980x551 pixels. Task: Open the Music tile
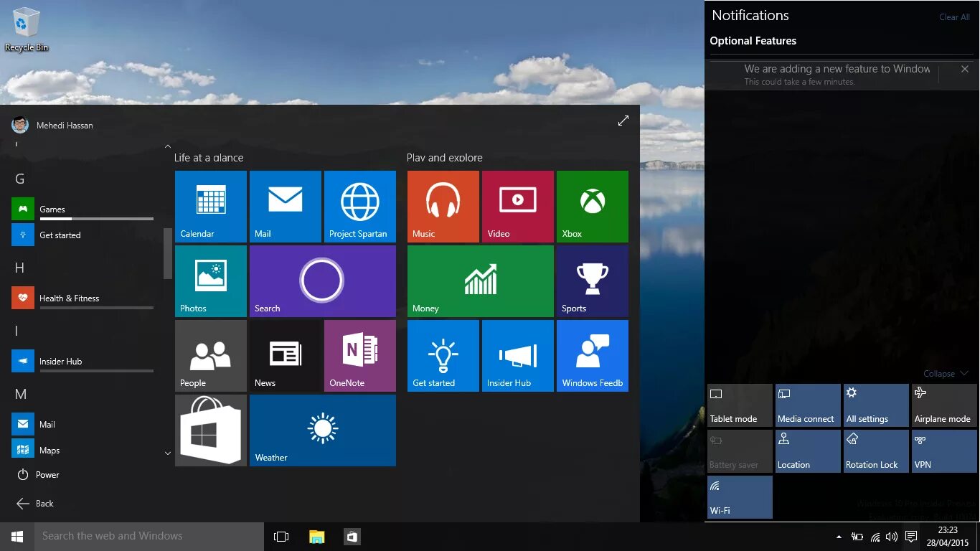coord(443,207)
